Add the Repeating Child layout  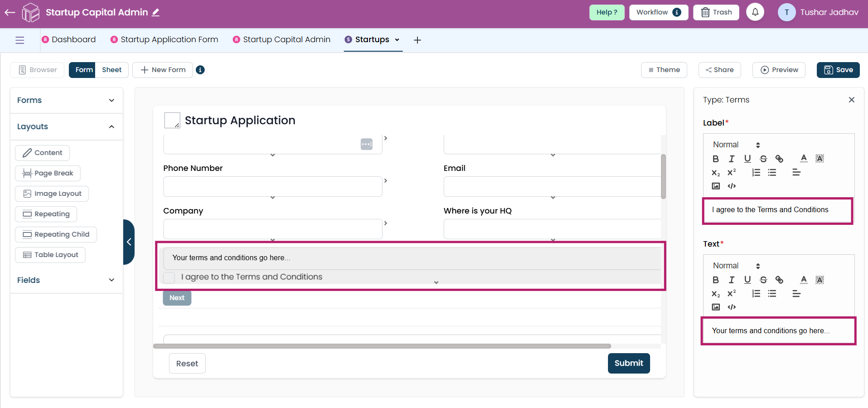pyautogui.click(x=56, y=234)
